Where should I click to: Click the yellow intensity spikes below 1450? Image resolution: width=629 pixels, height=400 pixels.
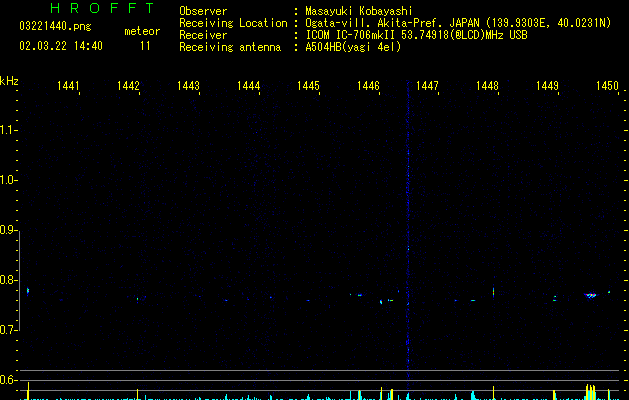(590, 392)
